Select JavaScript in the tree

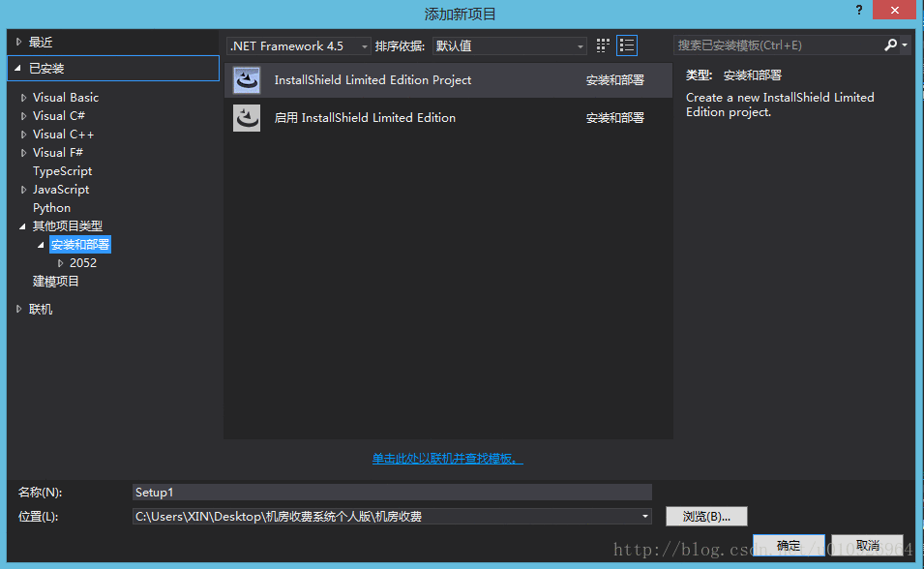coord(61,190)
